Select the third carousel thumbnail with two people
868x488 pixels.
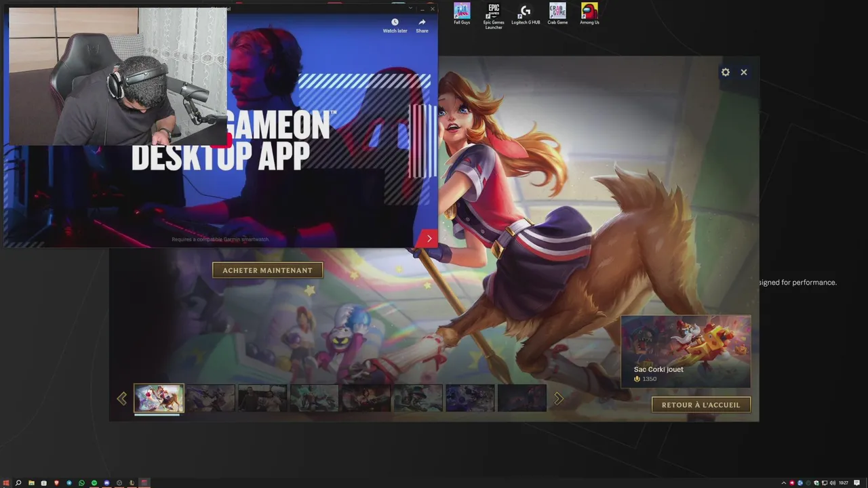point(262,399)
